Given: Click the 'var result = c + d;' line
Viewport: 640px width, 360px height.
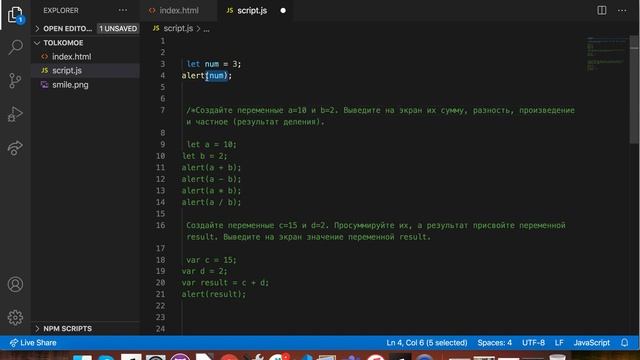Looking at the screenshot, I should pyautogui.click(x=225, y=282).
